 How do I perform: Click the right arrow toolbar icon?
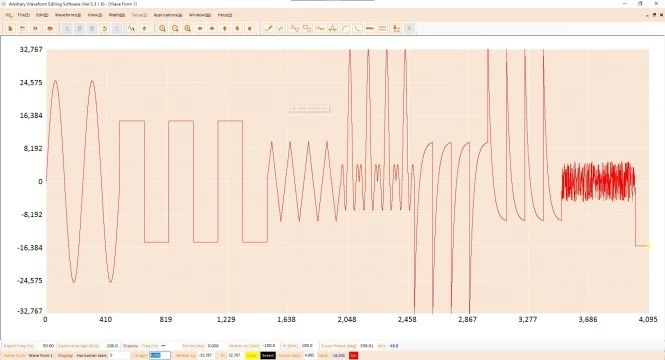click(x=212, y=28)
